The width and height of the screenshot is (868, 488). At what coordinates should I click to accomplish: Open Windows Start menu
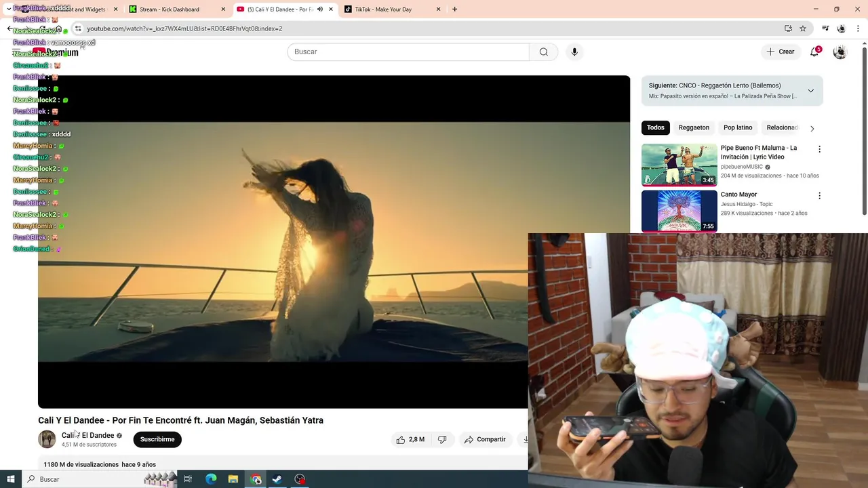[x=10, y=479]
